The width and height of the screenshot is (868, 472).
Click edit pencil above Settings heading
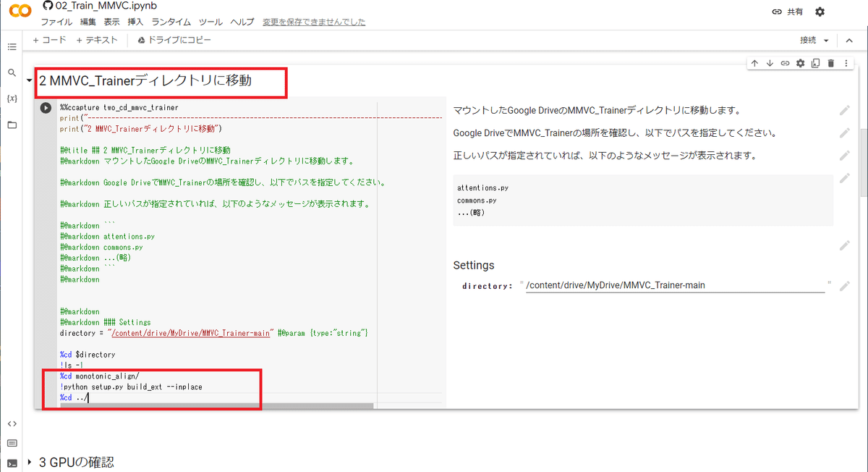point(844,245)
